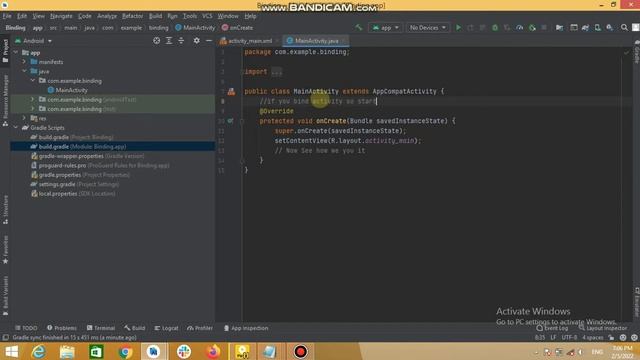640x360 pixels.
Task: Open the AVD Manager phone icon
Action: tap(598, 28)
